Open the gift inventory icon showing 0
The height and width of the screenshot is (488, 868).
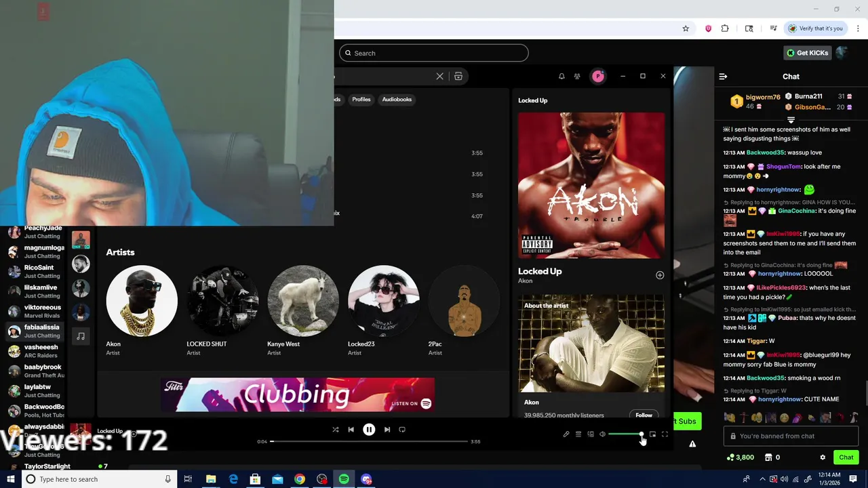tap(772, 457)
